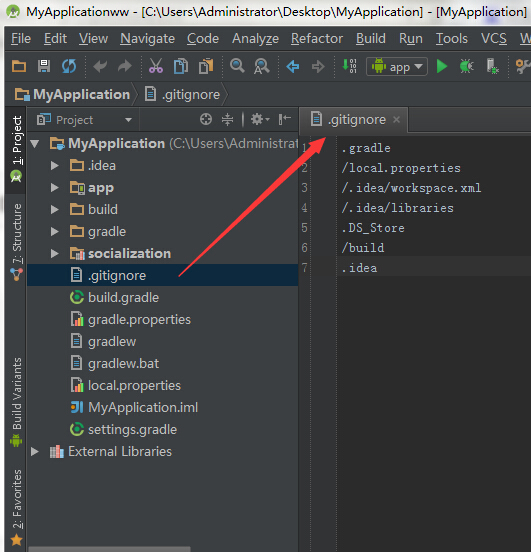Select gradlew.bat file
The image size is (531, 552).
point(114,364)
